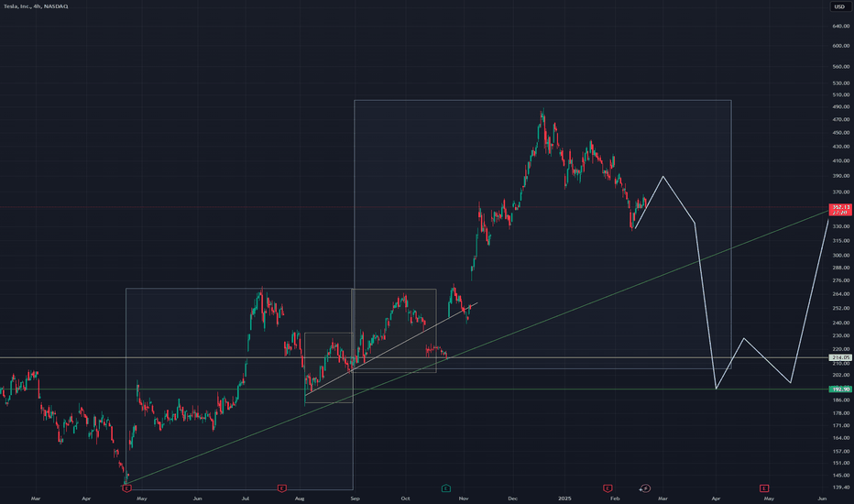Click the 186.00 price axis label
The width and height of the screenshot is (854, 504).
(841, 400)
